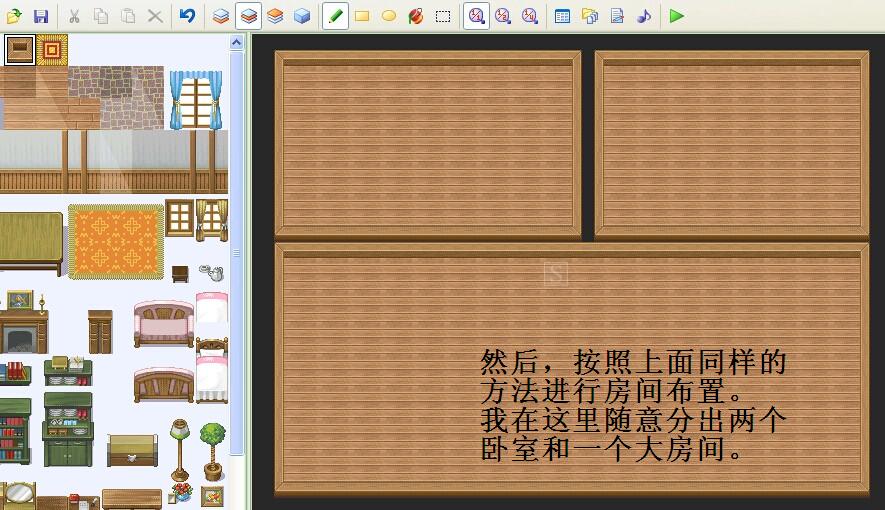
Task: Open the Materials manager
Action: pyautogui.click(x=590, y=16)
